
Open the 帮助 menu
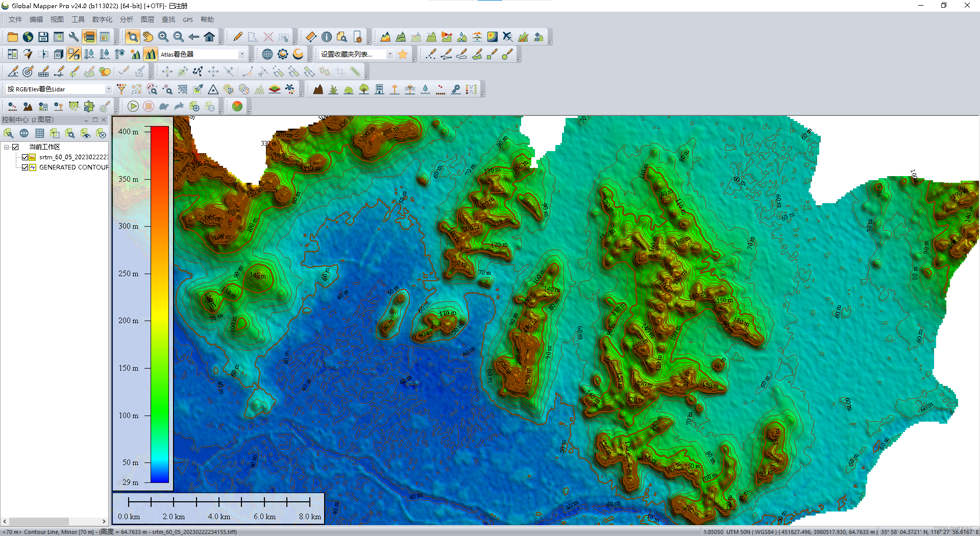coord(207,19)
